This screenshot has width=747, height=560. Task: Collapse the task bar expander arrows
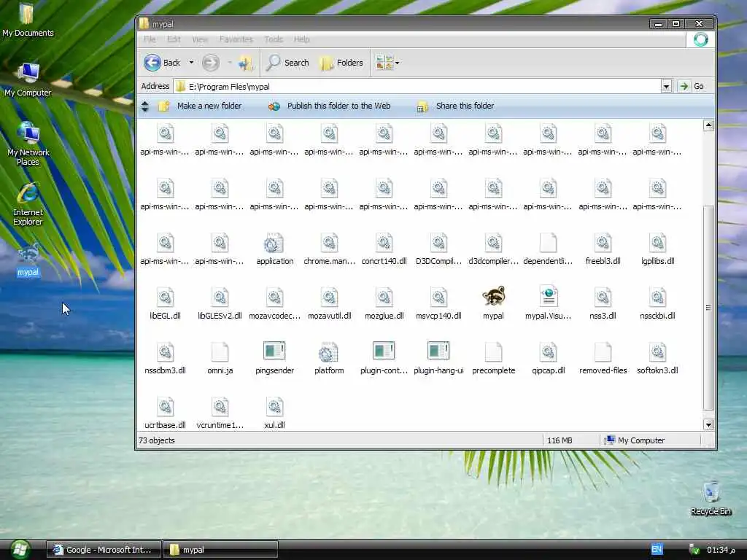[145, 106]
